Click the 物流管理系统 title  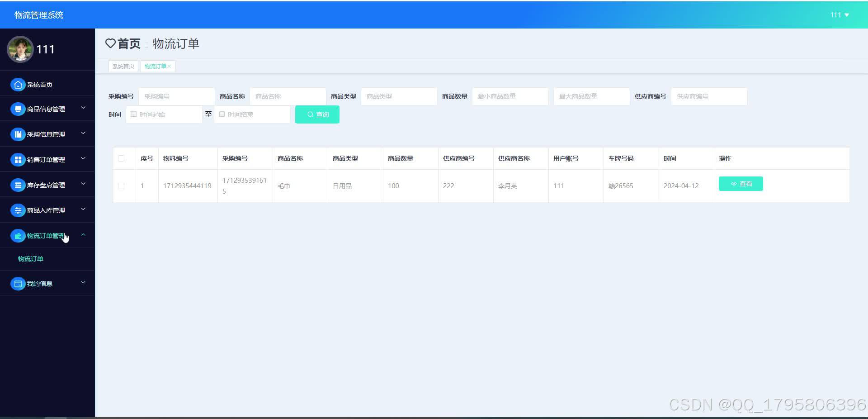point(39,15)
